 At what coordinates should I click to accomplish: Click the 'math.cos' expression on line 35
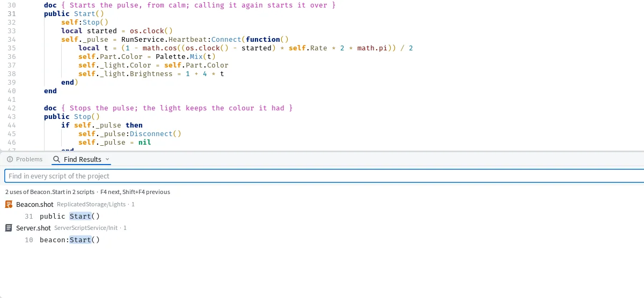(160, 48)
